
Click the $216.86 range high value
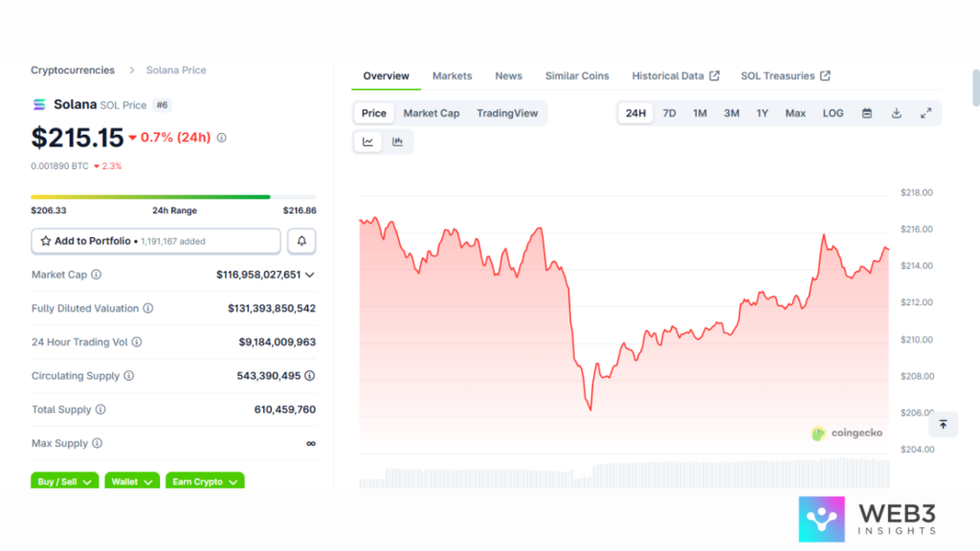300,210
